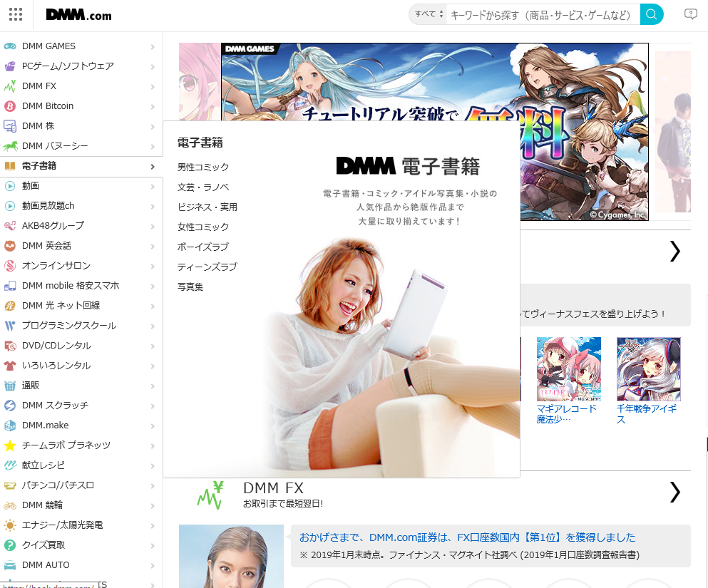Click the DMM AUTO car icon
The image size is (708, 588).
click(x=10, y=565)
